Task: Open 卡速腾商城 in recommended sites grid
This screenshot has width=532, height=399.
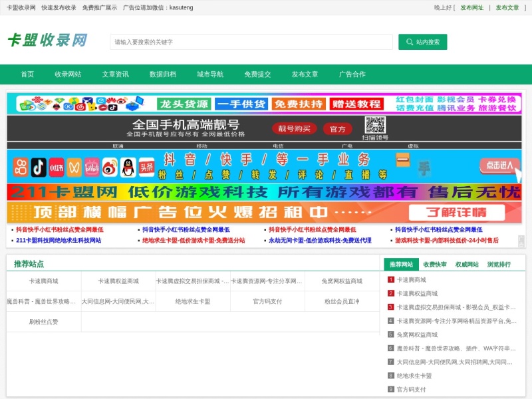Action: [44, 281]
